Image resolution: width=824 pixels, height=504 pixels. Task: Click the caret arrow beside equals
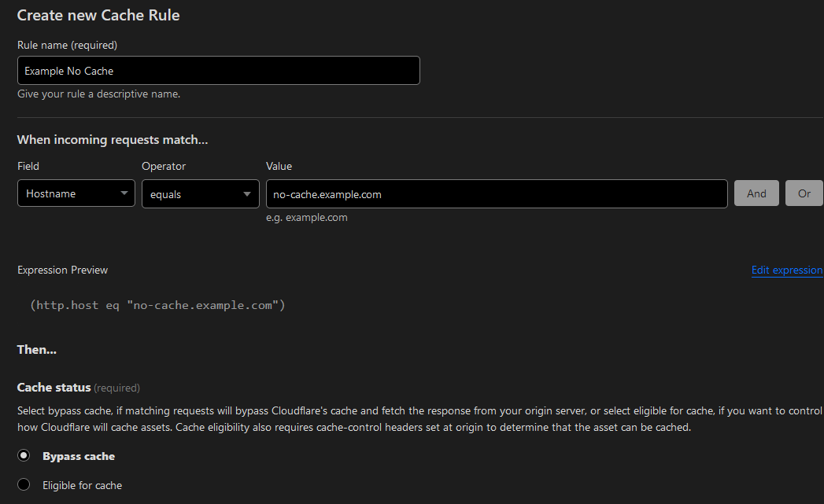click(248, 193)
